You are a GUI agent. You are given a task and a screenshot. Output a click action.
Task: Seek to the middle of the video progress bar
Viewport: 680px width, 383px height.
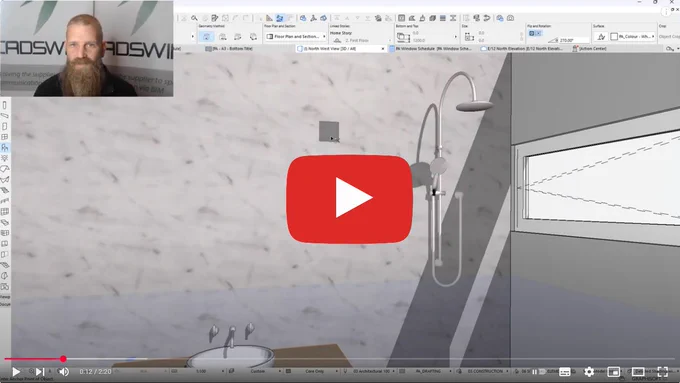tap(340, 359)
